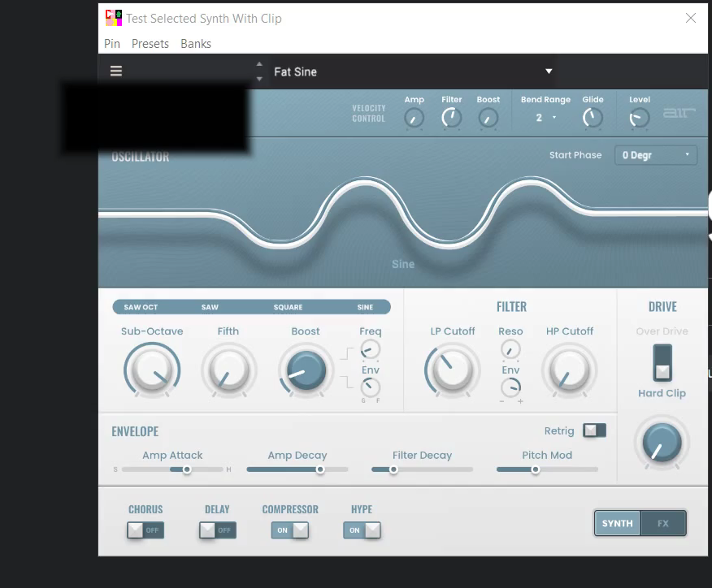Click the Glide knob
Image resolution: width=712 pixels, height=588 pixels.
click(593, 119)
